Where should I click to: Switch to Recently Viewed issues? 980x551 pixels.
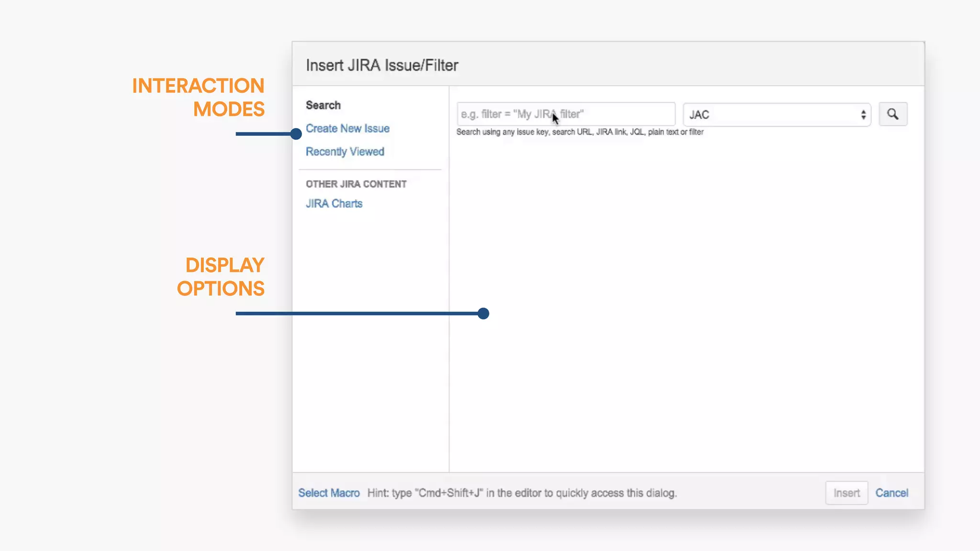345,152
